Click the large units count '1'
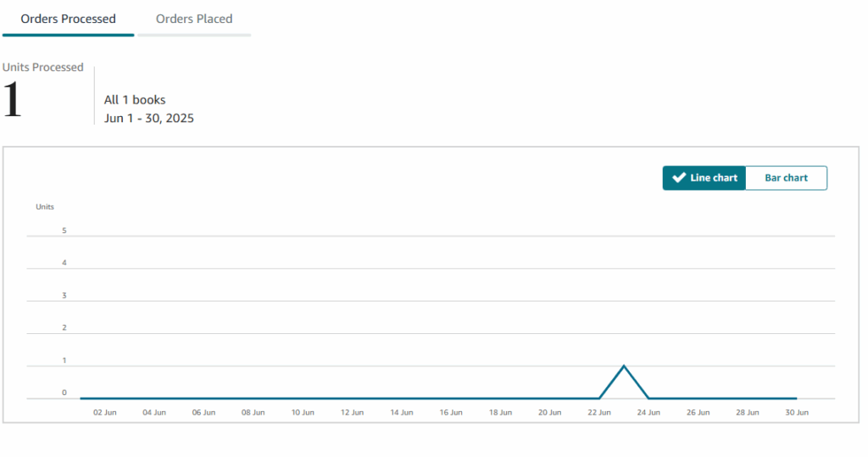Image resolution: width=868 pixels, height=457 pixels. [x=12, y=100]
